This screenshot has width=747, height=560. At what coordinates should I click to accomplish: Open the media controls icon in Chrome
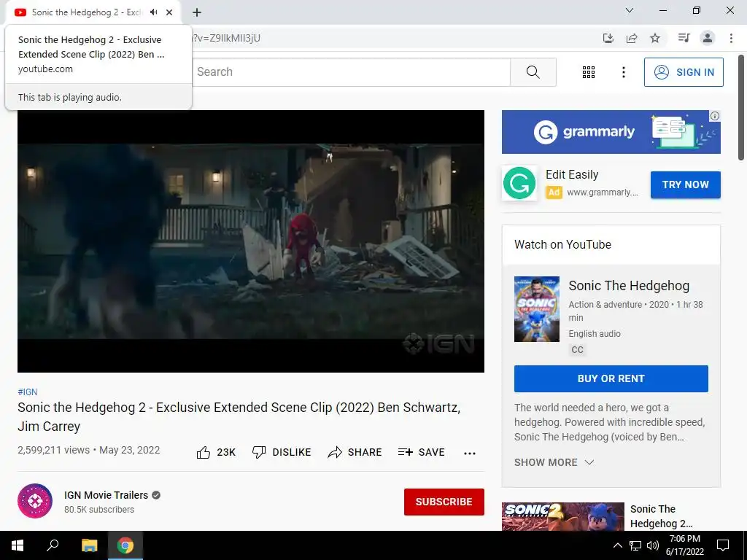coord(684,38)
